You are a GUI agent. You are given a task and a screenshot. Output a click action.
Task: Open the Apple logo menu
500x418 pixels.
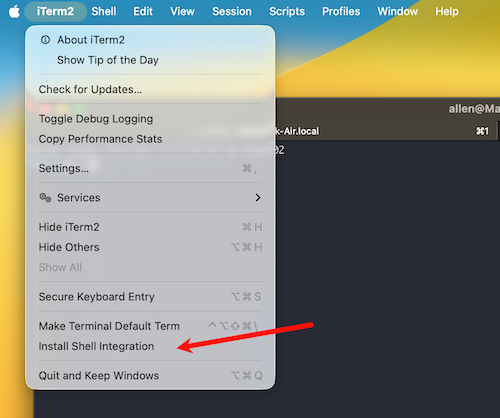14,12
